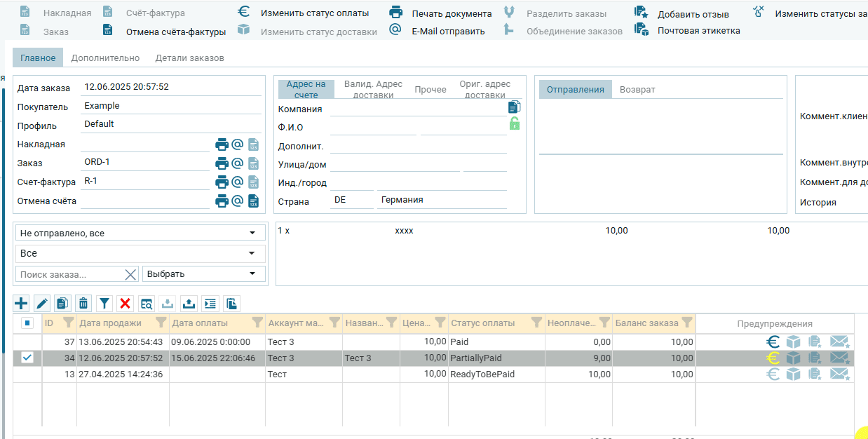Open the 'Выбрать' dropdown
This screenshot has width=868, height=439.
(x=203, y=274)
